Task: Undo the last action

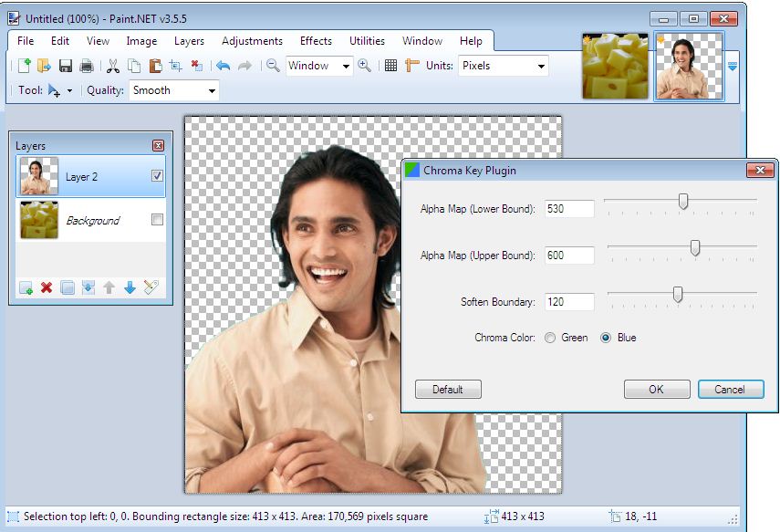Action: point(223,65)
